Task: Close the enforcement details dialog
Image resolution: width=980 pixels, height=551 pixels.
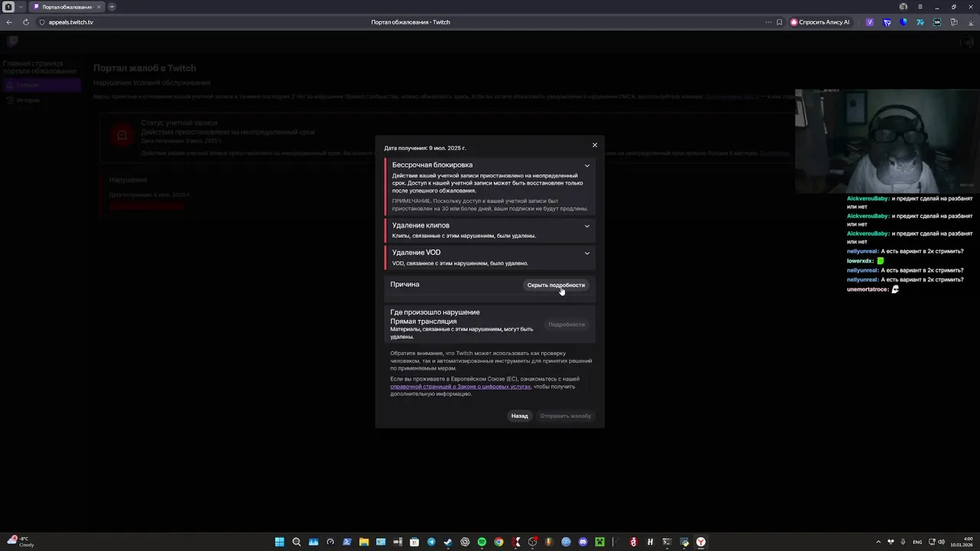Action: click(594, 145)
